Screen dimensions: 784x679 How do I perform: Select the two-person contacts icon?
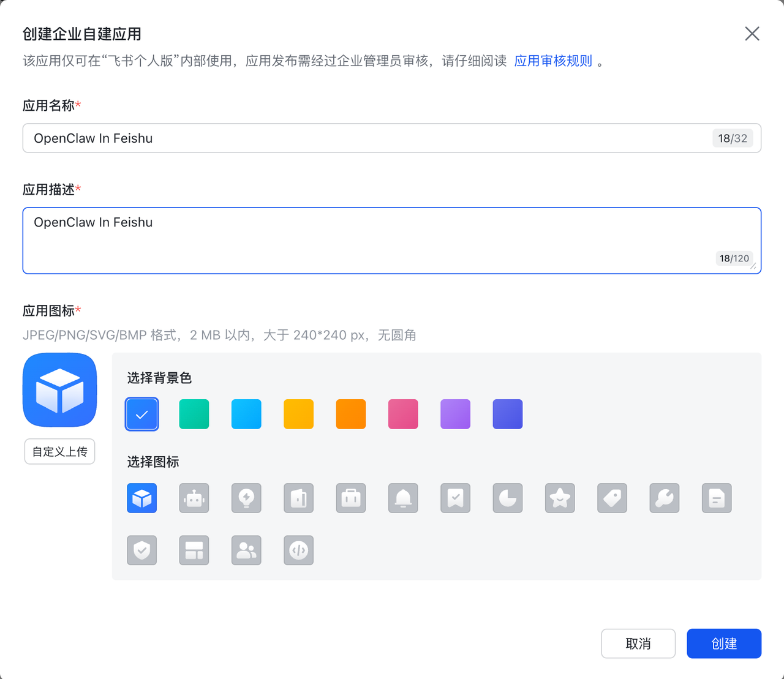click(x=246, y=550)
